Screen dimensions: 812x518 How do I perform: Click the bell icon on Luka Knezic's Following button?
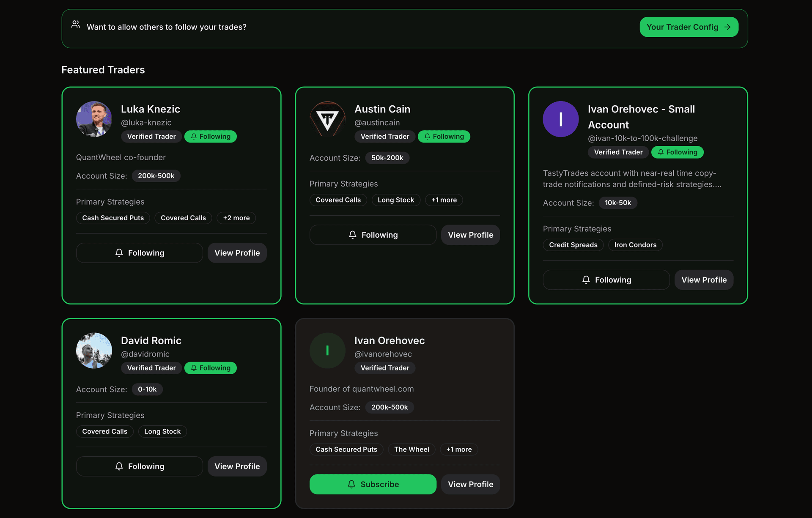point(119,252)
